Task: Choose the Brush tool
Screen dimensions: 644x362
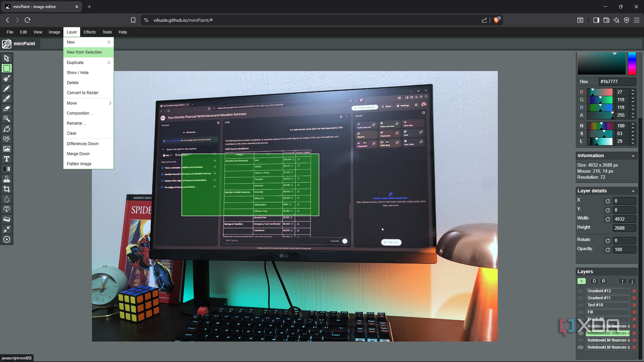Action: pos(7,78)
